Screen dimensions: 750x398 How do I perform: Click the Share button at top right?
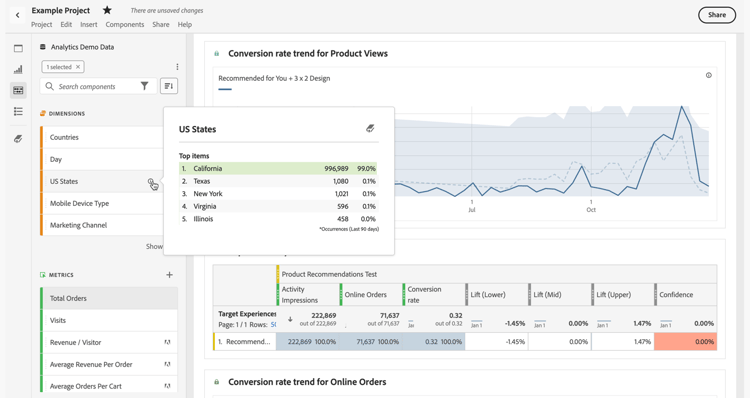click(717, 15)
